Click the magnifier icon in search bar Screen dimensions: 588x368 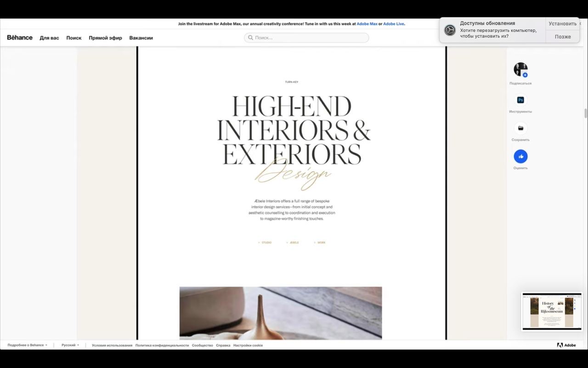pyautogui.click(x=251, y=38)
